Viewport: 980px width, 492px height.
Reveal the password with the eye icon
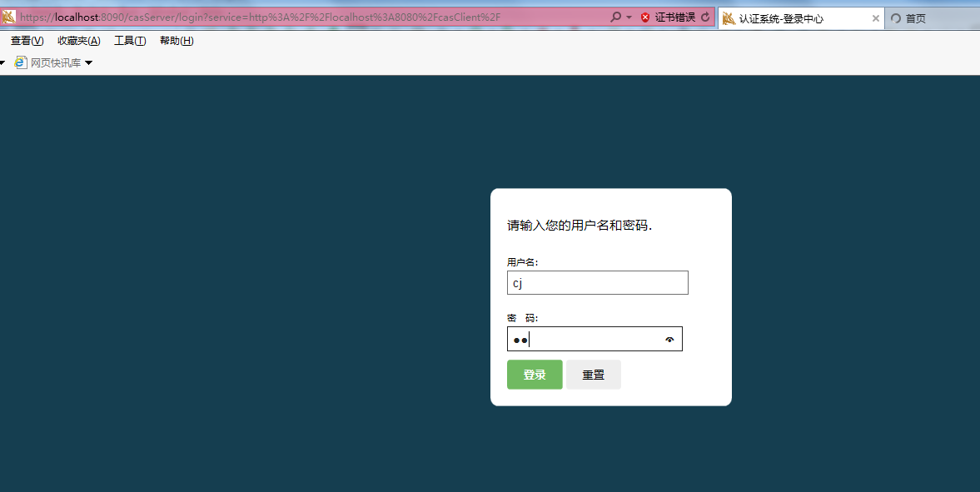[x=669, y=340]
